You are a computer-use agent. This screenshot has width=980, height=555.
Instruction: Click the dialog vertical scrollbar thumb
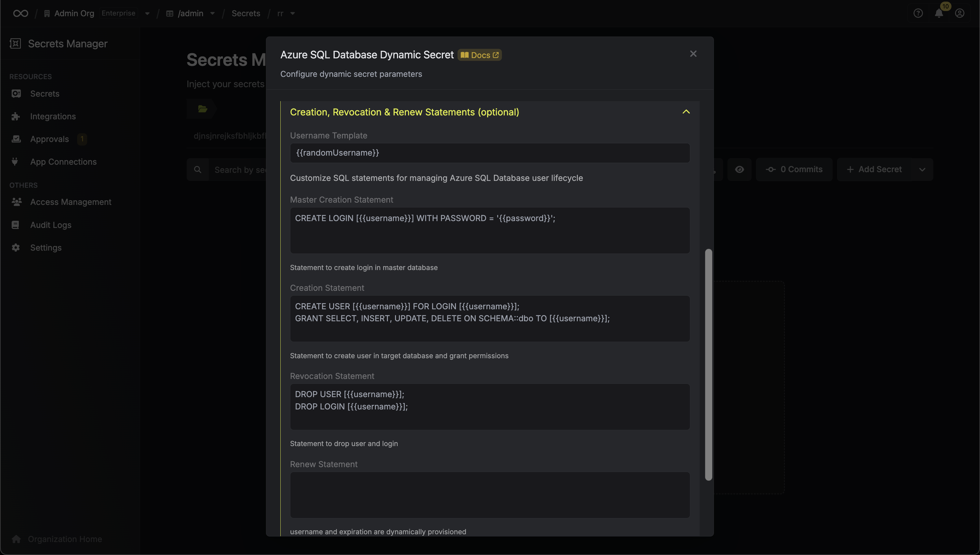tap(708, 365)
